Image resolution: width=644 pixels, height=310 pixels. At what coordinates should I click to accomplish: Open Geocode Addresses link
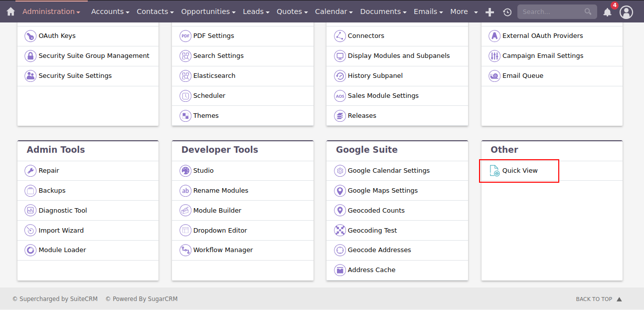(x=379, y=250)
